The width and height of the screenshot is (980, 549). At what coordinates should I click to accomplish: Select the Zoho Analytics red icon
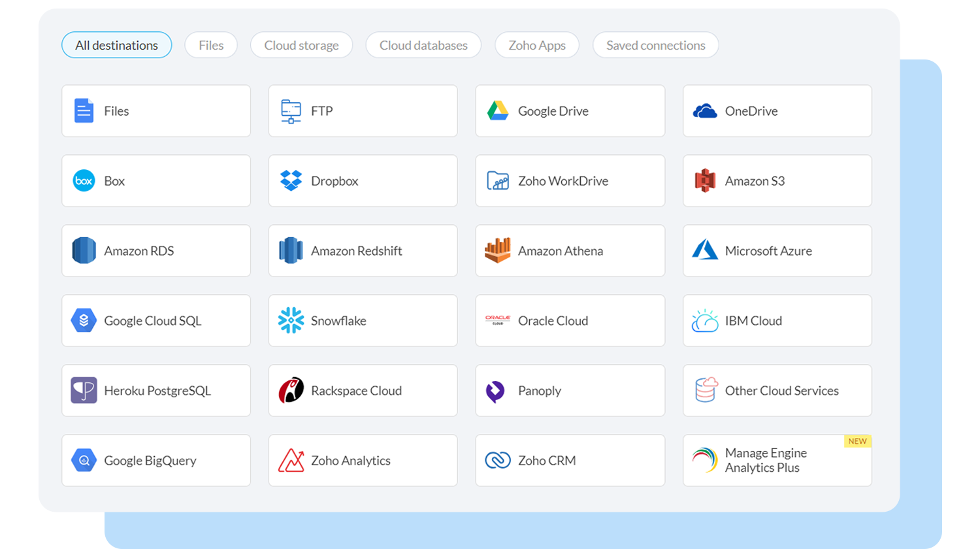click(291, 461)
